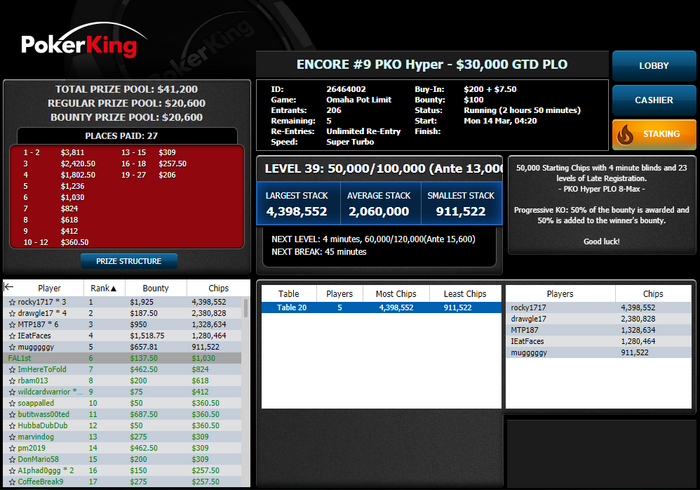Toggle star next to IEatFaces
This screenshot has width=700, height=490.
[12, 336]
